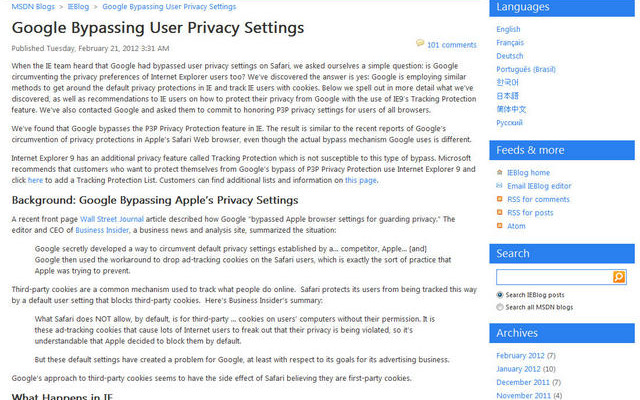
Task: Click the Feeds & more sidebar header
Action: [x=562, y=150]
